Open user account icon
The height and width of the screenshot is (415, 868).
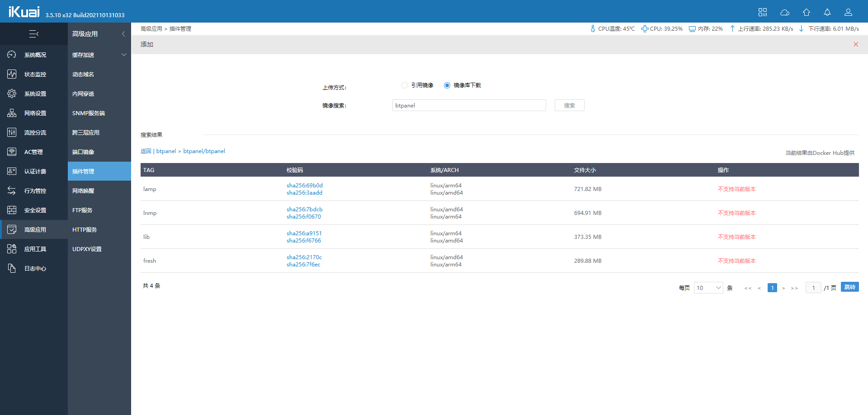click(x=849, y=12)
